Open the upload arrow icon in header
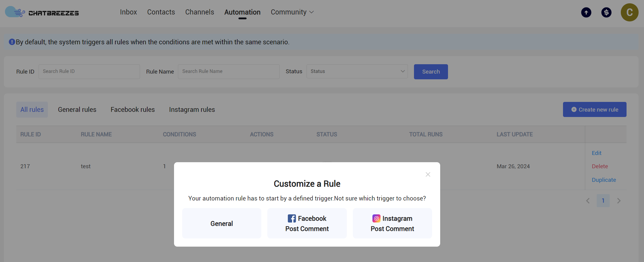 coord(586,12)
